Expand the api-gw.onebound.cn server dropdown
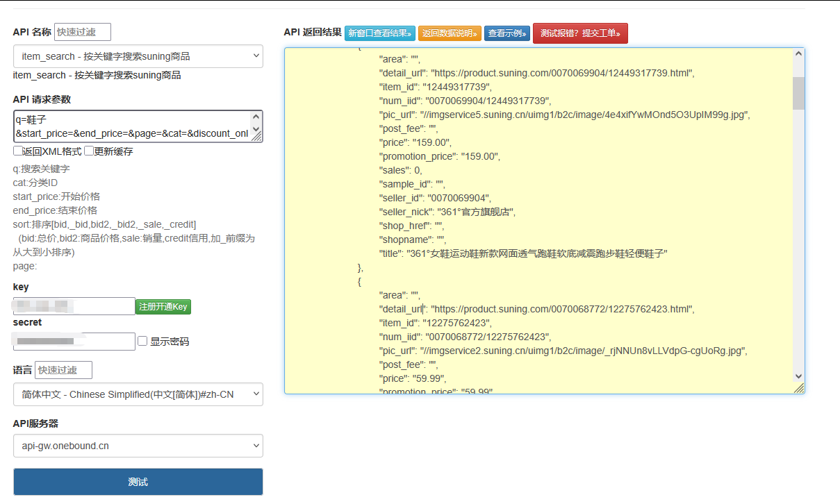The width and height of the screenshot is (840, 504). [x=138, y=446]
